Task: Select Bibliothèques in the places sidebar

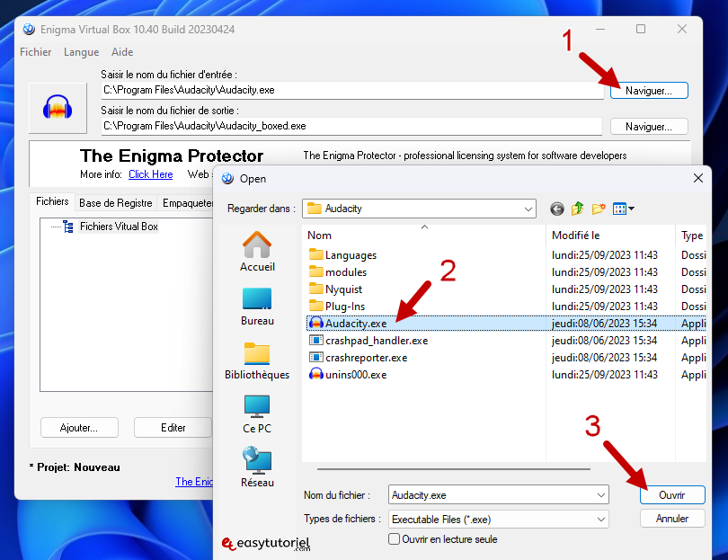Action: click(x=257, y=360)
